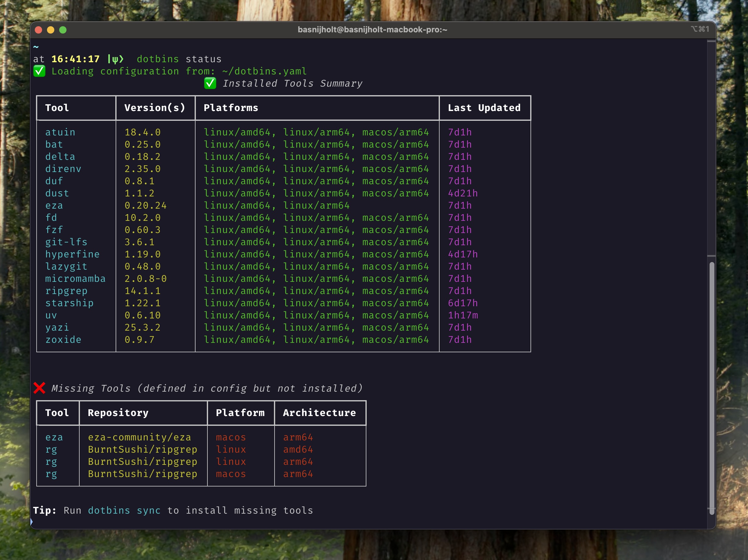The image size is (748, 560).
Task: Click the Last Updated column header
Action: point(484,108)
